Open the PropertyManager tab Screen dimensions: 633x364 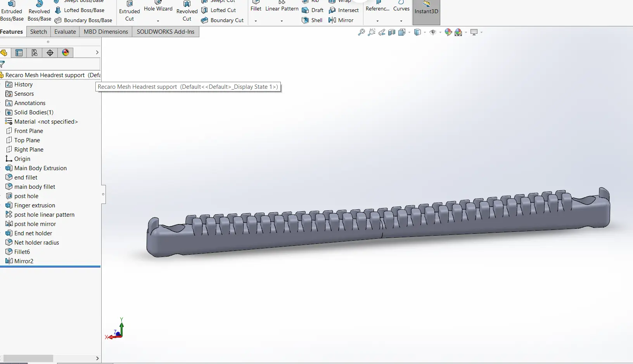point(19,53)
